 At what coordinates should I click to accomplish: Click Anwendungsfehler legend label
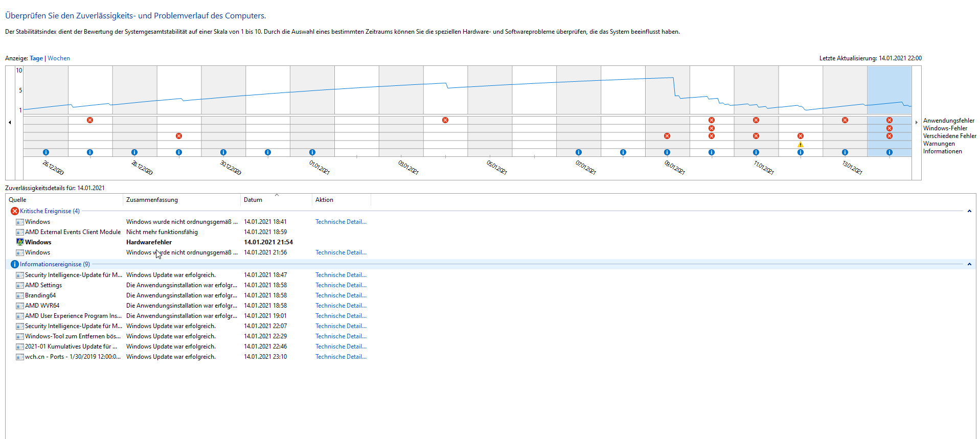948,121
